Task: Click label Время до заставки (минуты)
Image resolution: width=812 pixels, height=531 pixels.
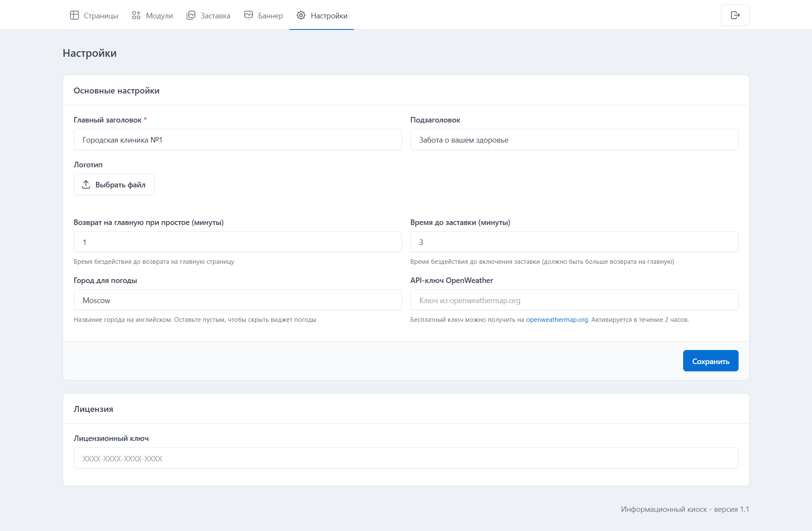Action: [460, 222]
